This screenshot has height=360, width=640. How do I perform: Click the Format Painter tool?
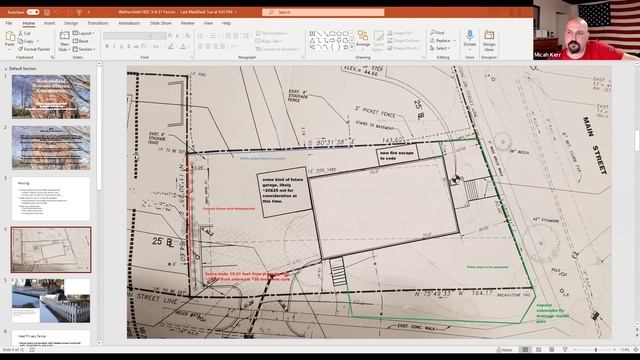[x=34, y=49]
